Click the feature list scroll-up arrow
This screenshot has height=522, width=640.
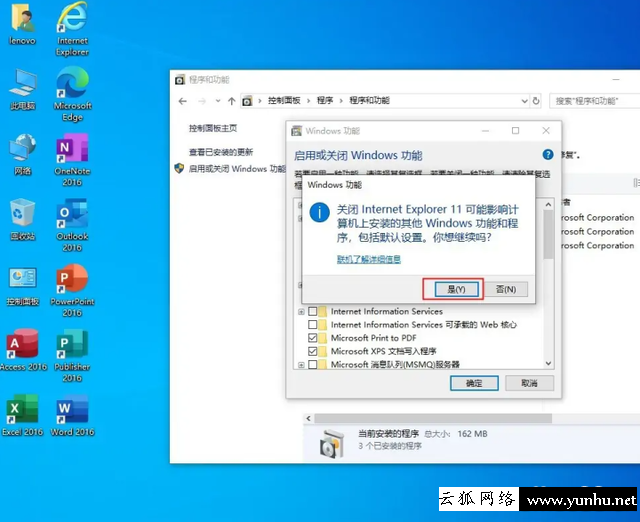[x=549, y=204]
